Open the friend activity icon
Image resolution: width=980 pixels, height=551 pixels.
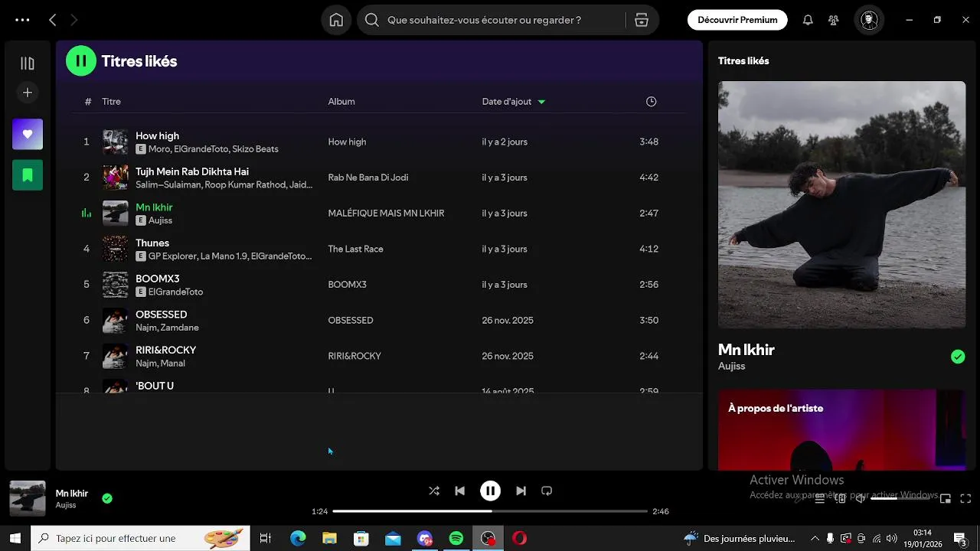coord(834,20)
